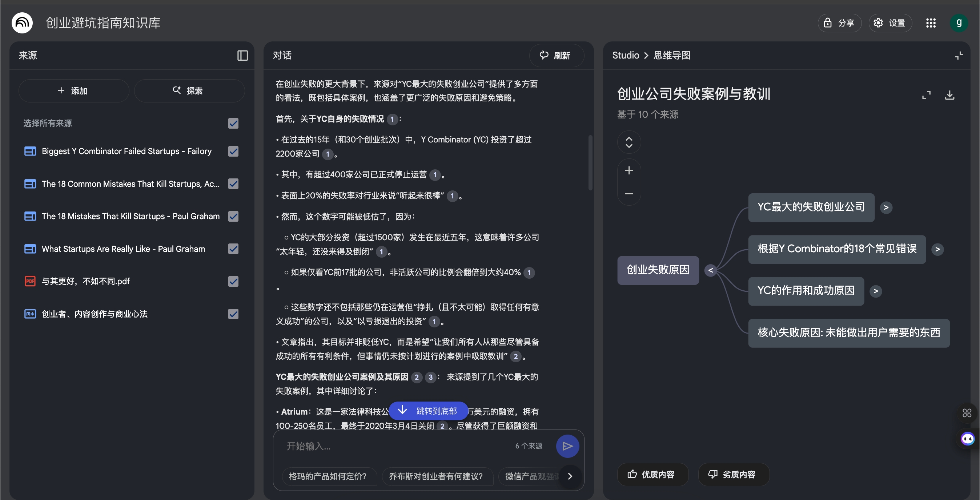The width and height of the screenshot is (980, 500).
Task: Expand or collapse all mind map nodes
Action: click(629, 142)
